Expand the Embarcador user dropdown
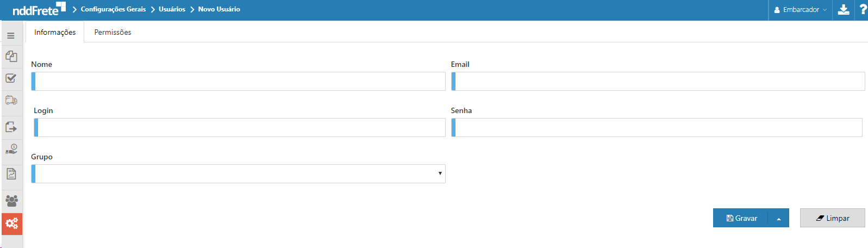The image size is (868, 248). pos(800,10)
